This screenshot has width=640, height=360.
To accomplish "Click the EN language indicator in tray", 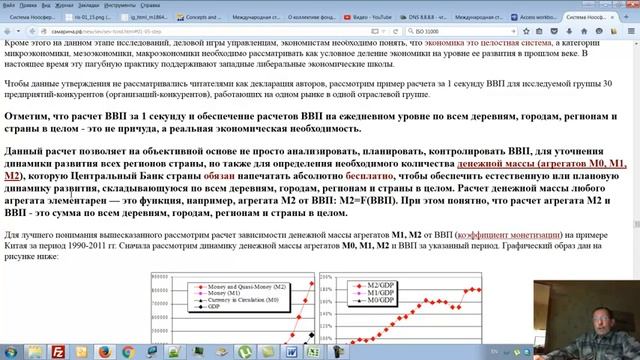I will (x=495, y=351).
